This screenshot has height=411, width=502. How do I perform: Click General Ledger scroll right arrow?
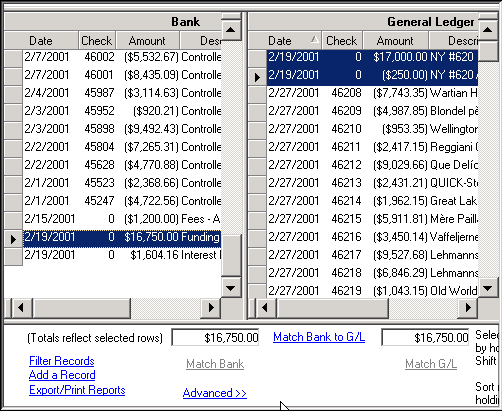tap(468, 307)
